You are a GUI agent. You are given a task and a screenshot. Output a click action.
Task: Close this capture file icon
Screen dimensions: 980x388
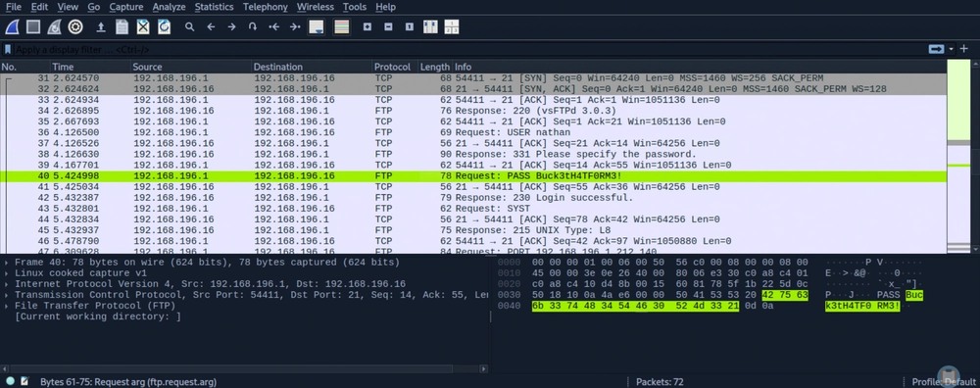[x=143, y=26]
